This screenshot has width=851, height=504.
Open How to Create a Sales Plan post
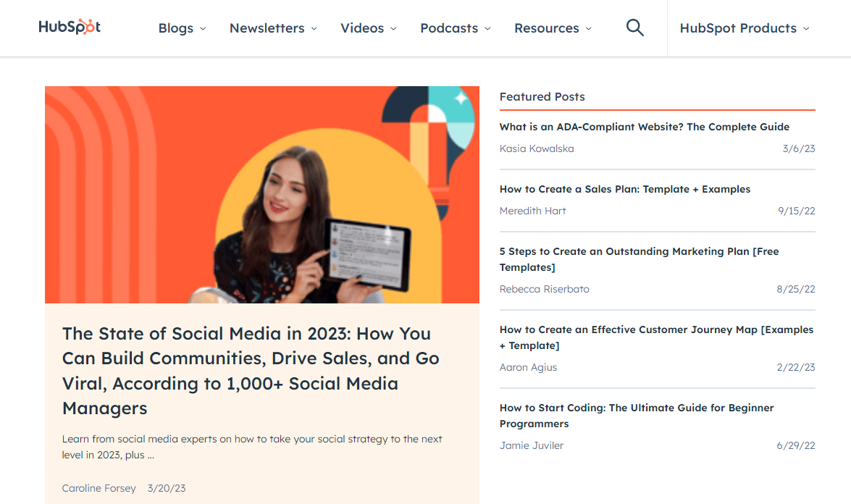tap(625, 189)
